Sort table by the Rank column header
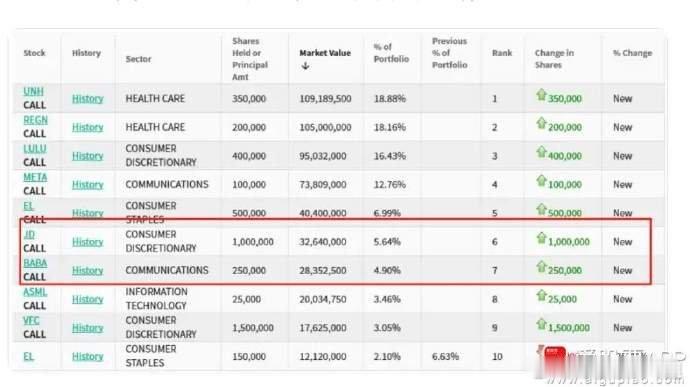The height and width of the screenshot is (387, 690). 502,53
